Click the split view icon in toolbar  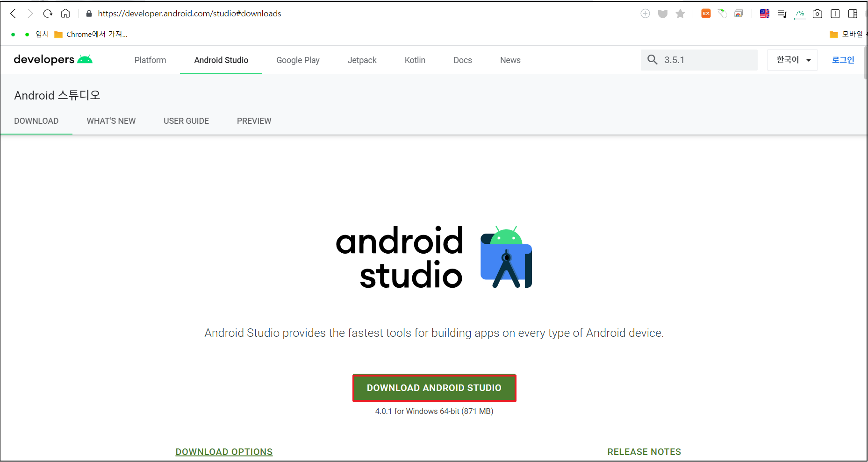click(835, 14)
